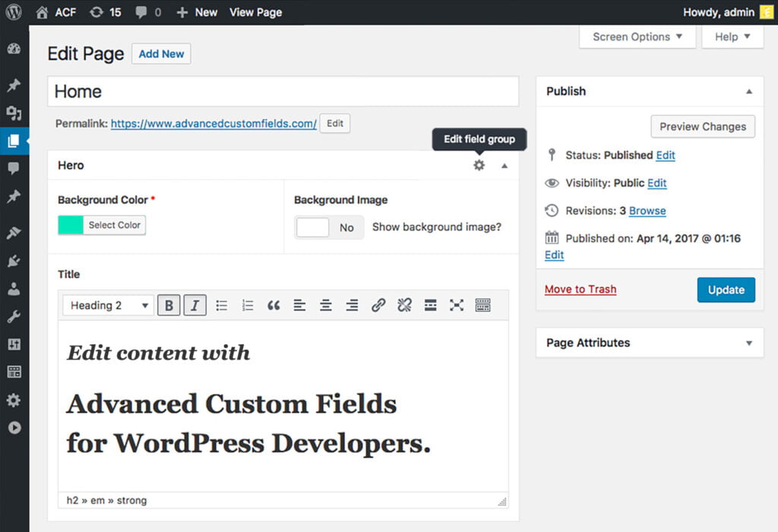This screenshot has height=532, width=778.
Task: Click the Update button to save
Action: [x=726, y=290]
